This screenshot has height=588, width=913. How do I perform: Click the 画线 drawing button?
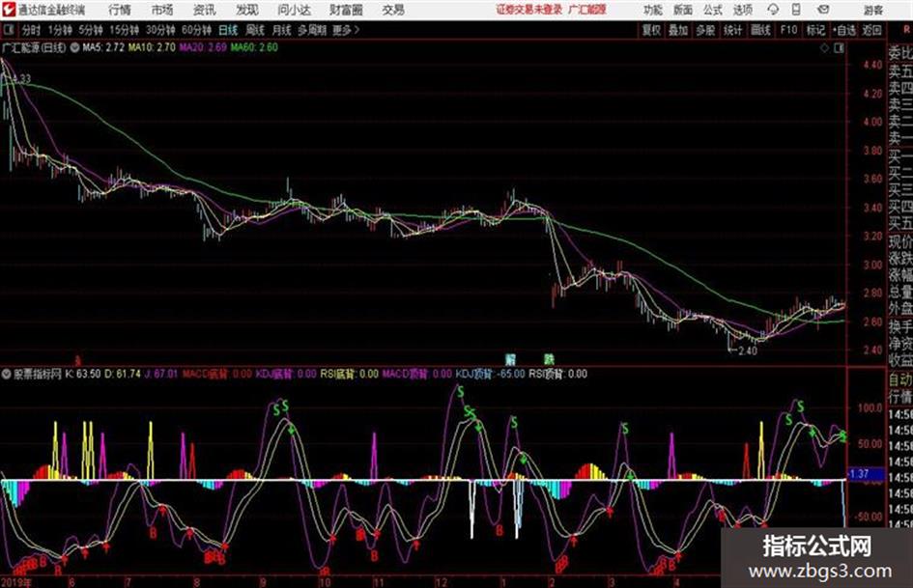[x=760, y=30]
